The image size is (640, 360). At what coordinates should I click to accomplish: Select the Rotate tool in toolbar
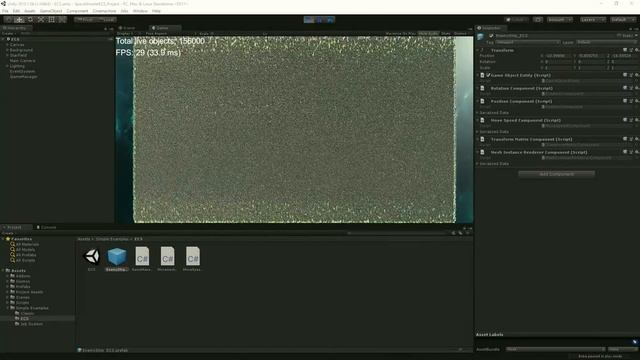click(x=30, y=20)
